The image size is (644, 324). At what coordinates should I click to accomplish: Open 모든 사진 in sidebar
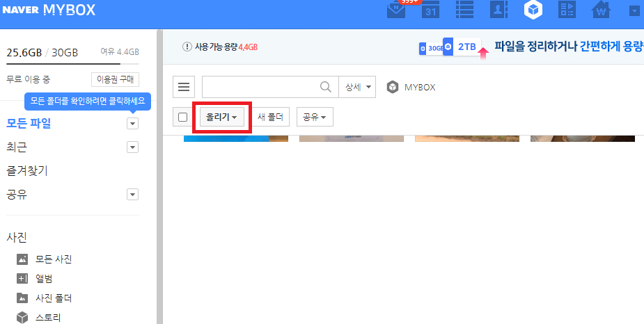(54, 259)
